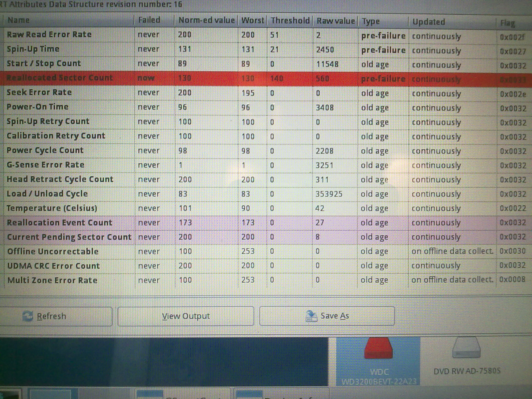This screenshot has width=532, height=399.
Task: Click the Save As button
Action: tap(327, 316)
